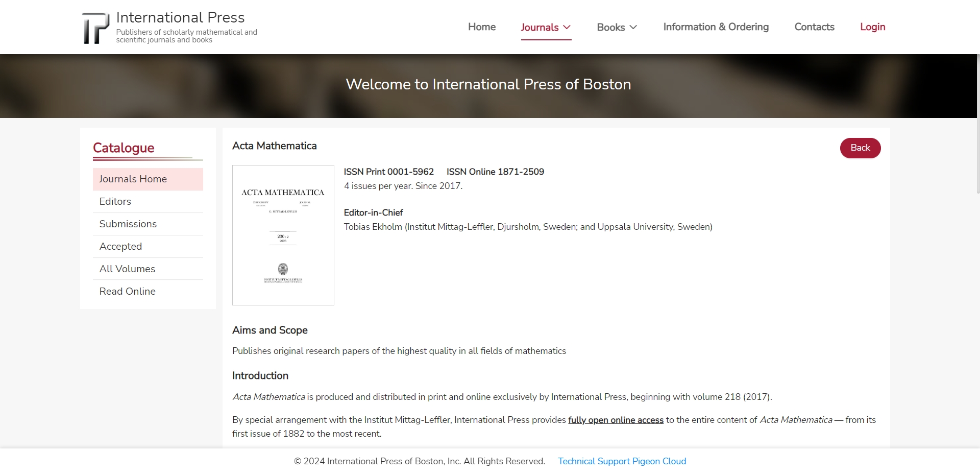Screen dimensions: 980x475
Task: Click the Introduction heading
Action: tap(260, 376)
